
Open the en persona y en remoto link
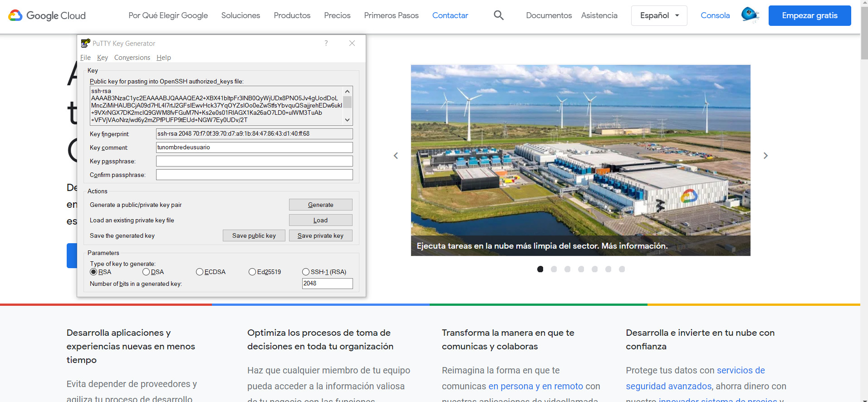click(x=536, y=386)
